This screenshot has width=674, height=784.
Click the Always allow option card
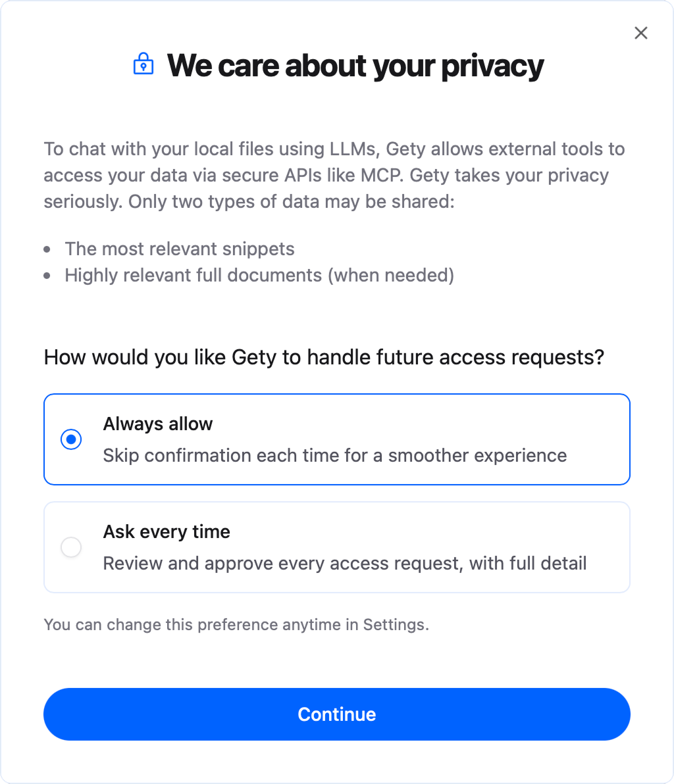[337, 439]
